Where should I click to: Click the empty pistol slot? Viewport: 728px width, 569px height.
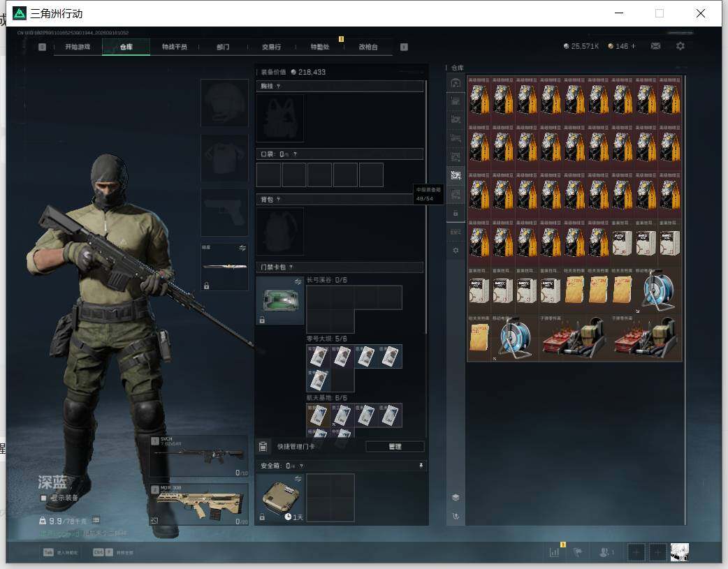pyautogui.click(x=224, y=212)
